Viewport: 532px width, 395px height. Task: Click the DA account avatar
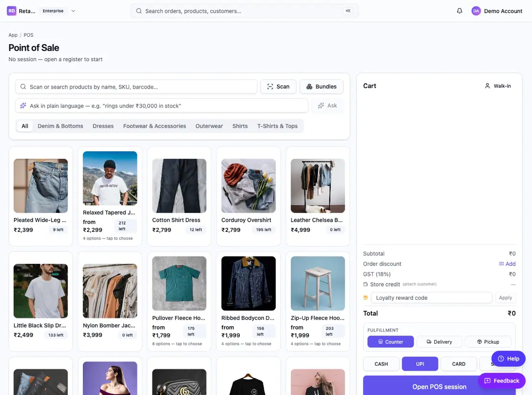[476, 11]
